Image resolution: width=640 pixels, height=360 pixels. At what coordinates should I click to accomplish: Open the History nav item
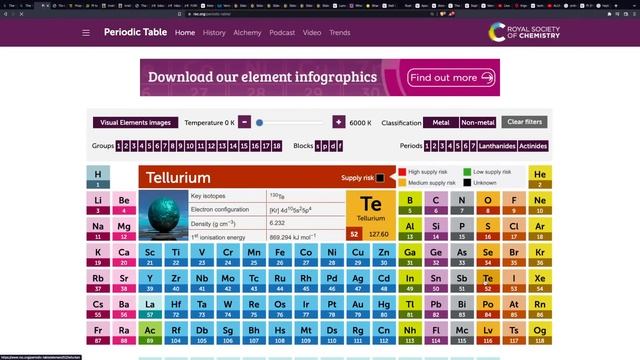click(x=214, y=33)
